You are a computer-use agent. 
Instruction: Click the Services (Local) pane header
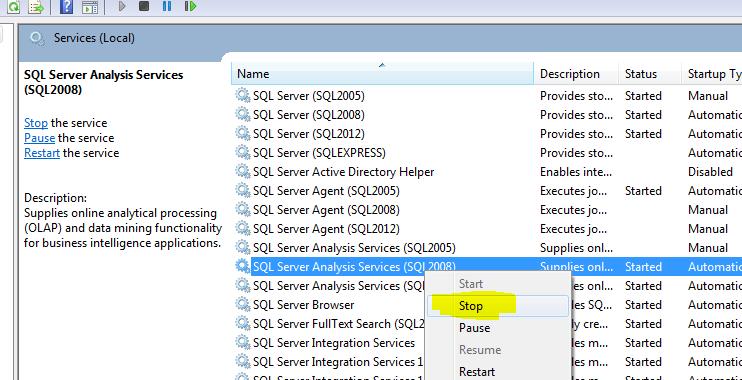94,38
